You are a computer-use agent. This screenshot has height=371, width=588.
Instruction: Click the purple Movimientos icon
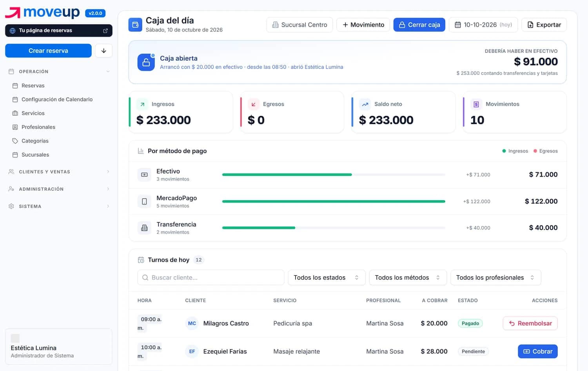pos(476,104)
